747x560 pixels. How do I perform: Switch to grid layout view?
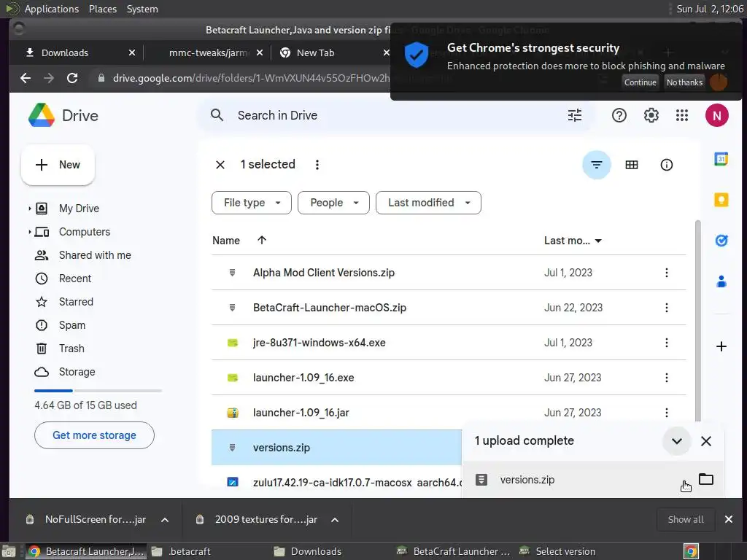point(632,165)
